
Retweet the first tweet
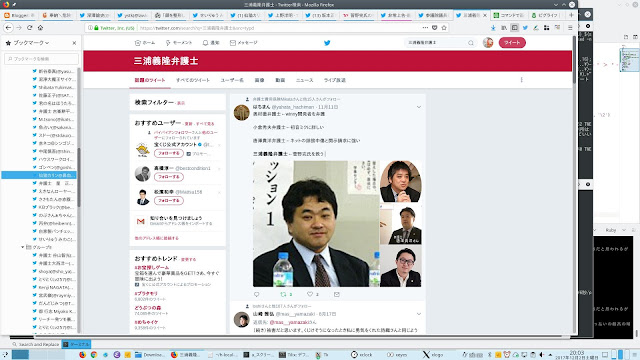(283, 294)
